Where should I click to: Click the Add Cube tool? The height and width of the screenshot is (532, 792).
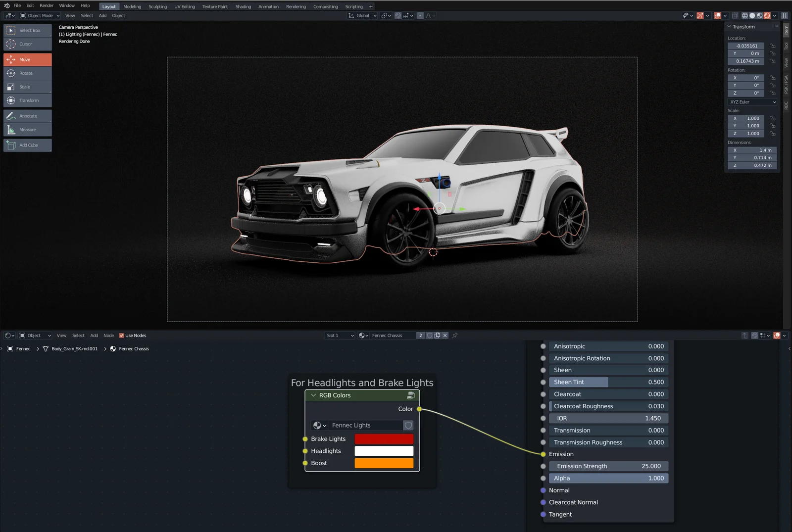coord(27,145)
